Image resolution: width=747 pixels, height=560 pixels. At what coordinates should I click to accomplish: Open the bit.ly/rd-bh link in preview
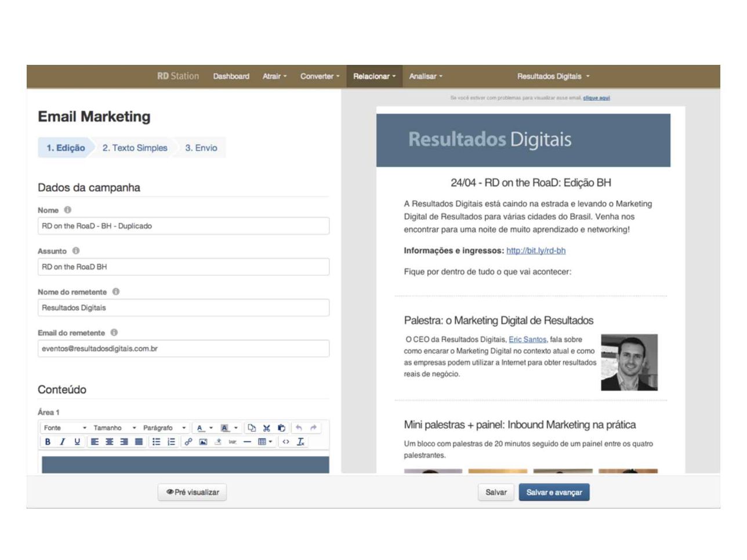[536, 250]
